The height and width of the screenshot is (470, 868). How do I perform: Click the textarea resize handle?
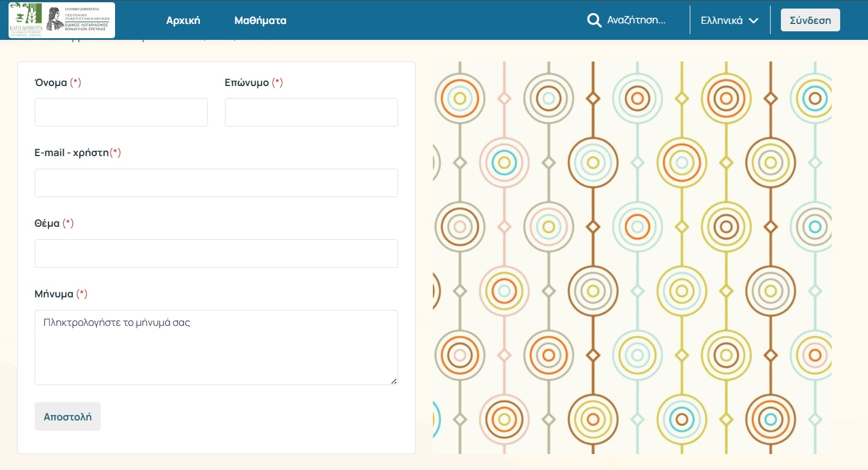point(394,381)
